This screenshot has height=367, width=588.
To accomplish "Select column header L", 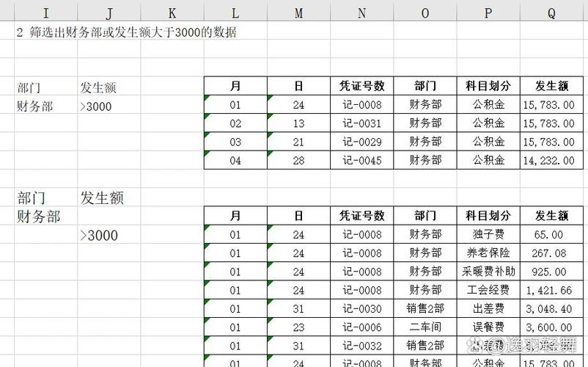I will click(235, 13).
